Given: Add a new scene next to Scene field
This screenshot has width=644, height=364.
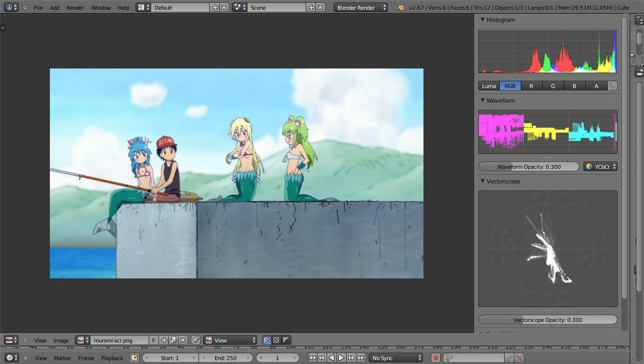Looking at the screenshot, I should coord(311,7).
